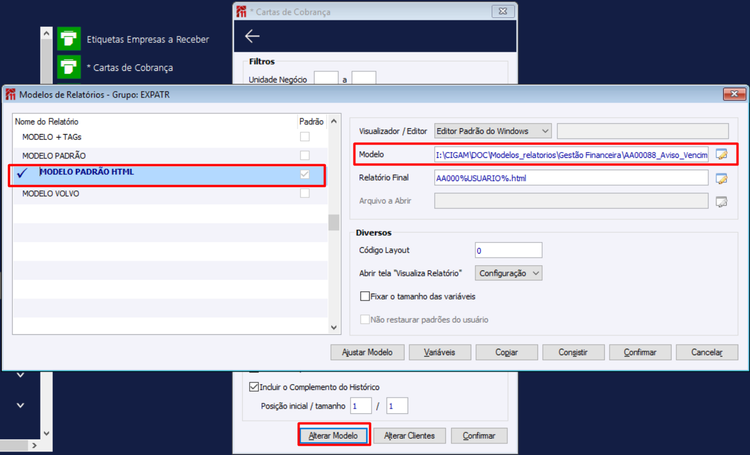Confirm in Cartas de Cobrança window
Image resolution: width=750 pixels, height=455 pixels.
point(479,435)
